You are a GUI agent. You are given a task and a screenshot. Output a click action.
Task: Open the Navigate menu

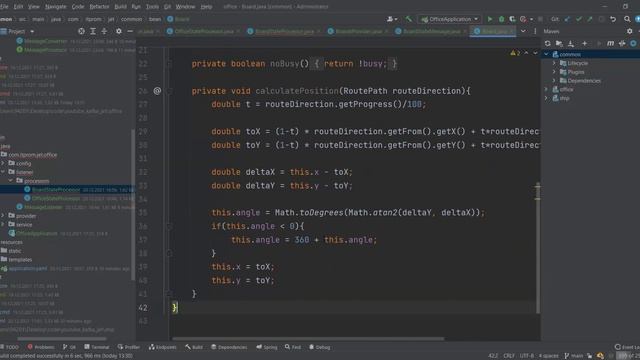click(56, 7)
